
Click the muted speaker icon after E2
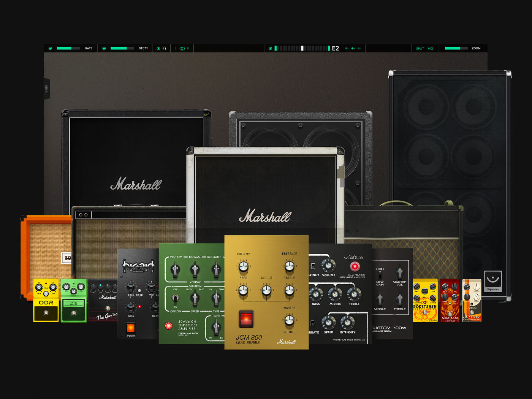tap(347, 48)
